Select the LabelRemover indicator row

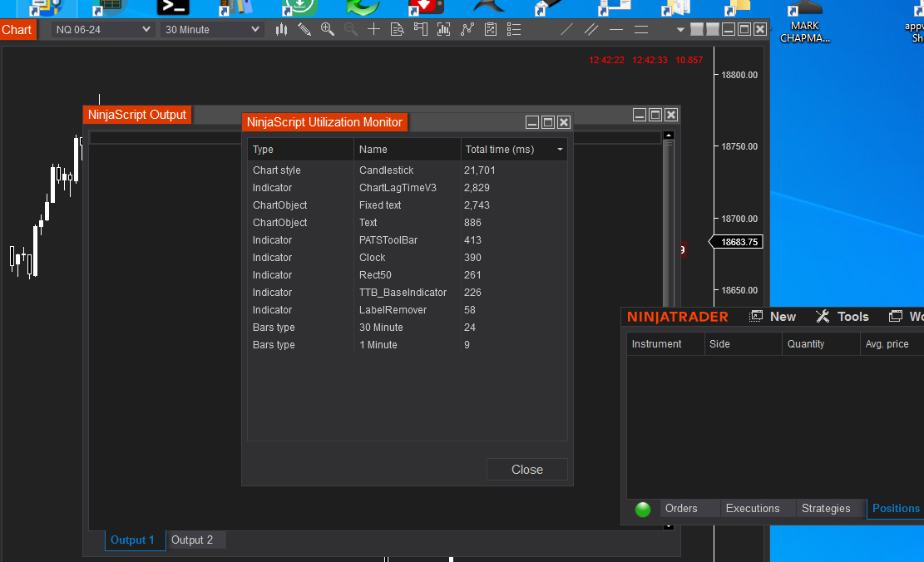tap(408, 310)
